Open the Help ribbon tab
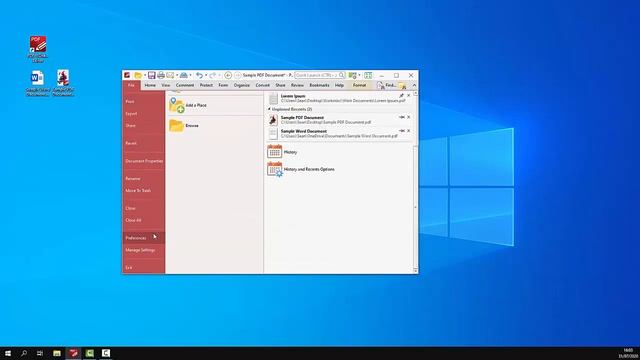Viewport: 640px width, 360px height. pyautogui.click(x=339, y=85)
